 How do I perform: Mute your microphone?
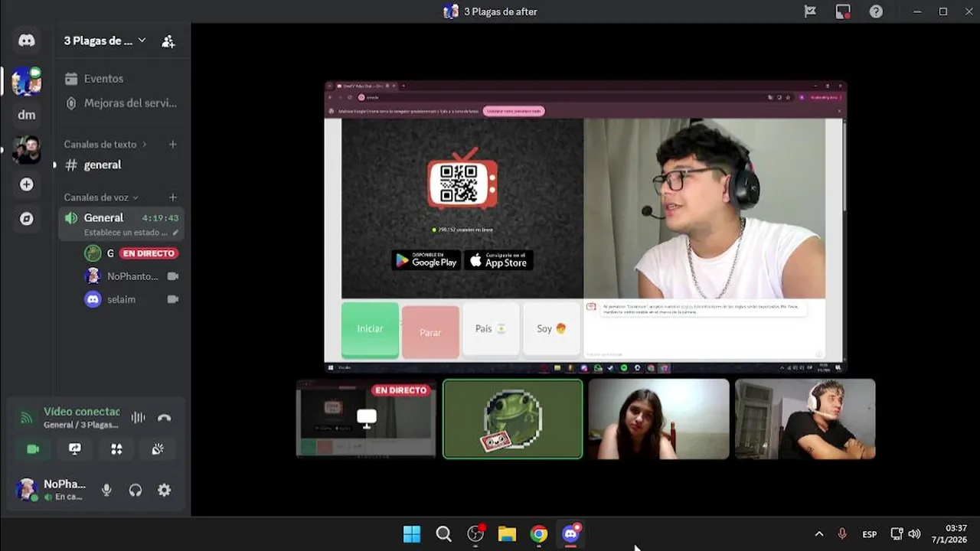click(x=106, y=491)
